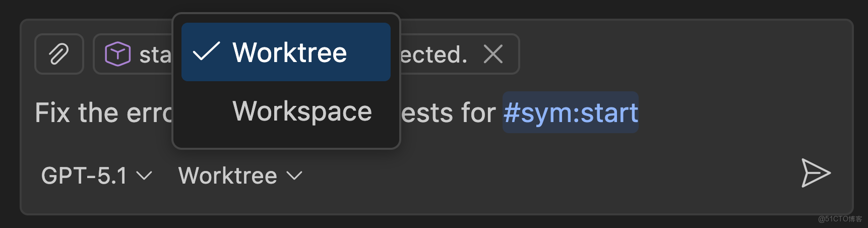Send the chat message with arrow icon

pyautogui.click(x=815, y=174)
